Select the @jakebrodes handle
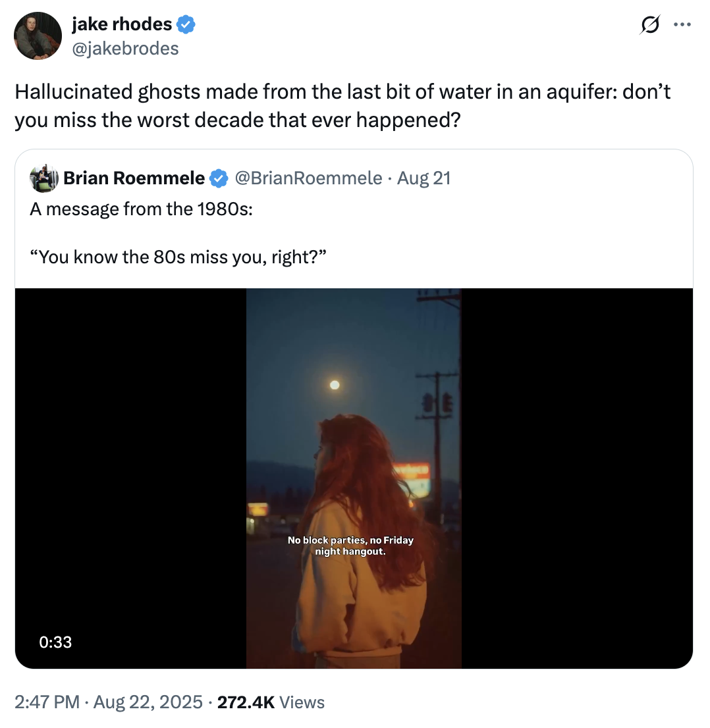The image size is (710, 728). [124, 47]
